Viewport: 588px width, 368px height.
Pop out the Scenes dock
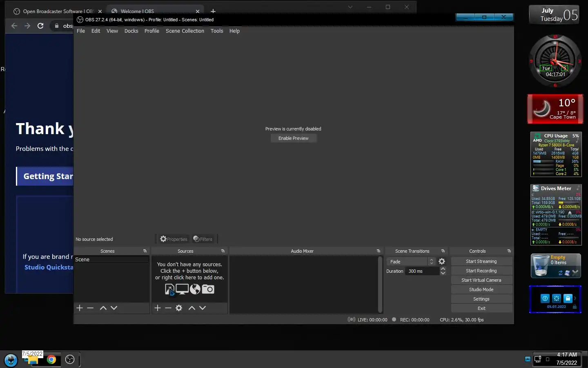pos(145,251)
